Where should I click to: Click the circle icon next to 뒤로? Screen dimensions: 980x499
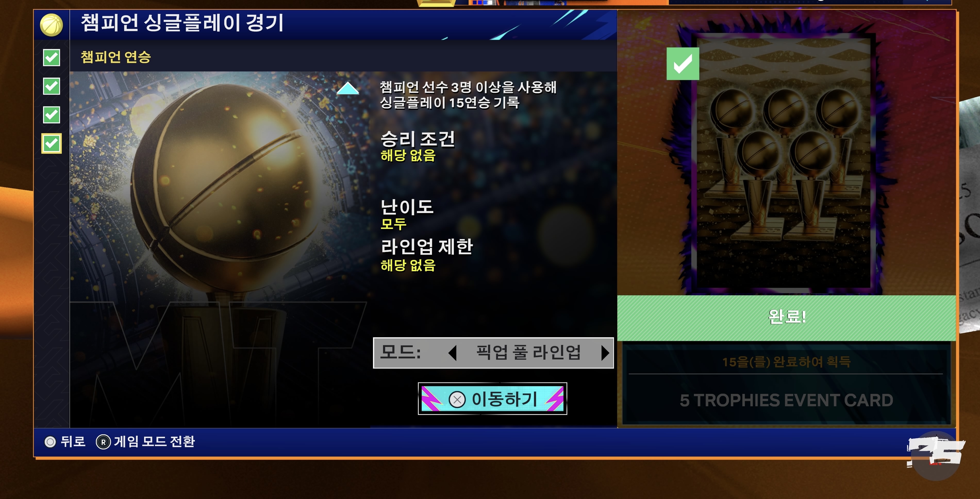(50, 442)
